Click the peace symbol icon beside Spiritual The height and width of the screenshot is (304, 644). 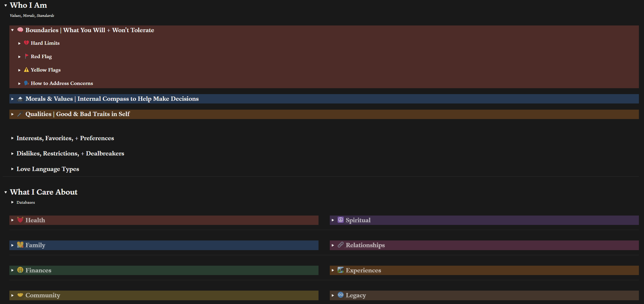(x=341, y=220)
